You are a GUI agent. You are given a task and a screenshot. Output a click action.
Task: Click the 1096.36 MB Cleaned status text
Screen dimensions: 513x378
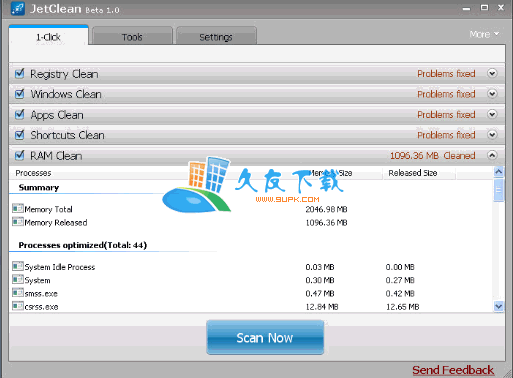[x=433, y=155]
